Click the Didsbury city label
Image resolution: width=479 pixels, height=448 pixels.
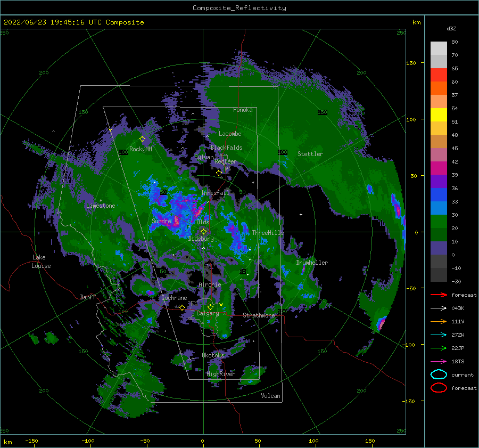coord(201,239)
